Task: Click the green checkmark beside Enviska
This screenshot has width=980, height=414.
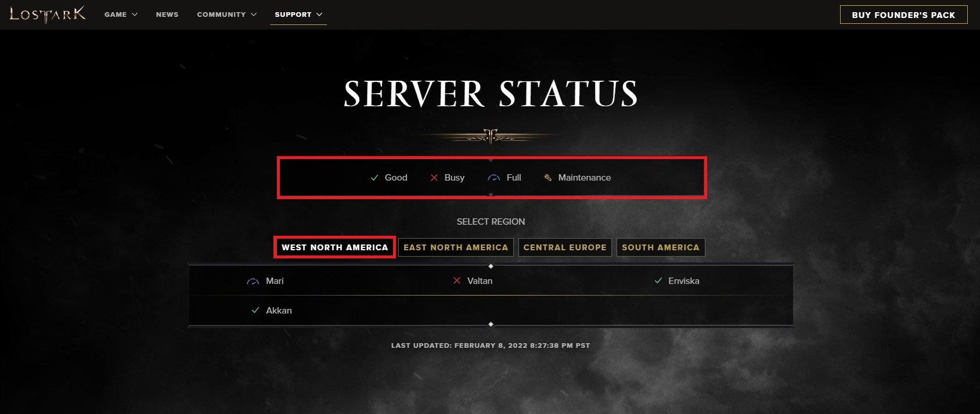Action: [658, 280]
